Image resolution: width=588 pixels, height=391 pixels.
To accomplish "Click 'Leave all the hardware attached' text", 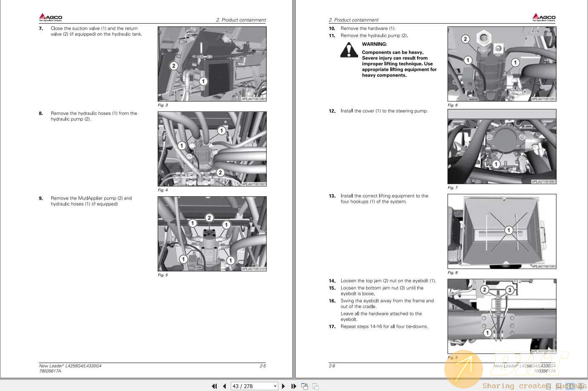I will [375, 314].
